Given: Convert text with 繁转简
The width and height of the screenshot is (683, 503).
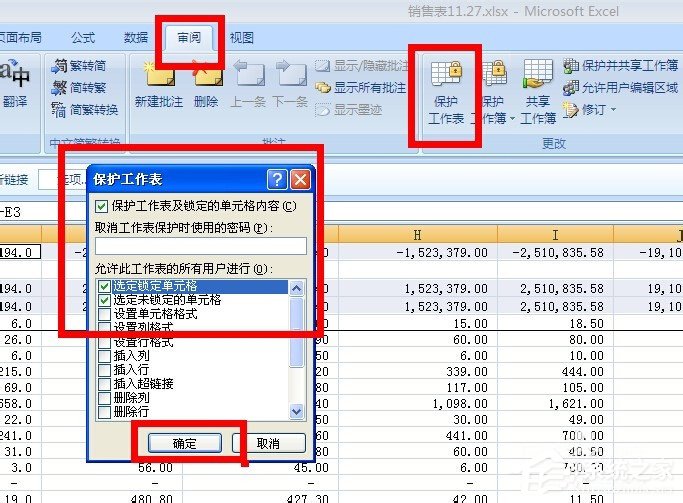Looking at the screenshot, I should pos(79,66).
